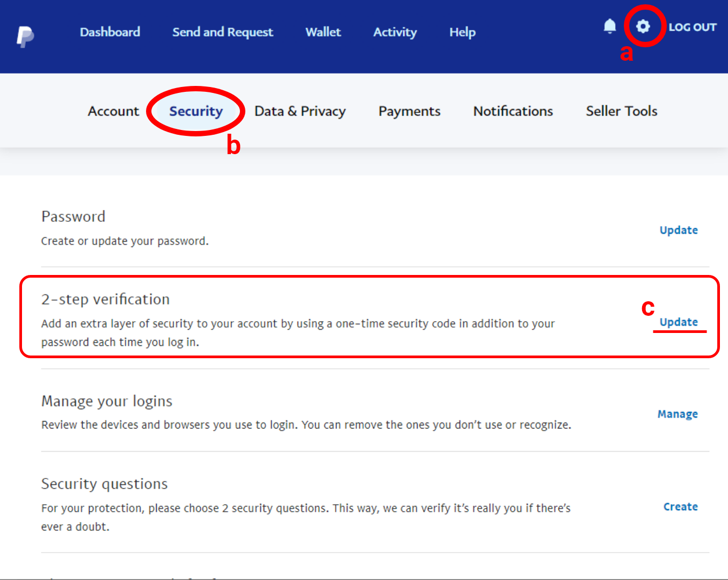Click 'For your protection, please choose' description

point(306,517)
